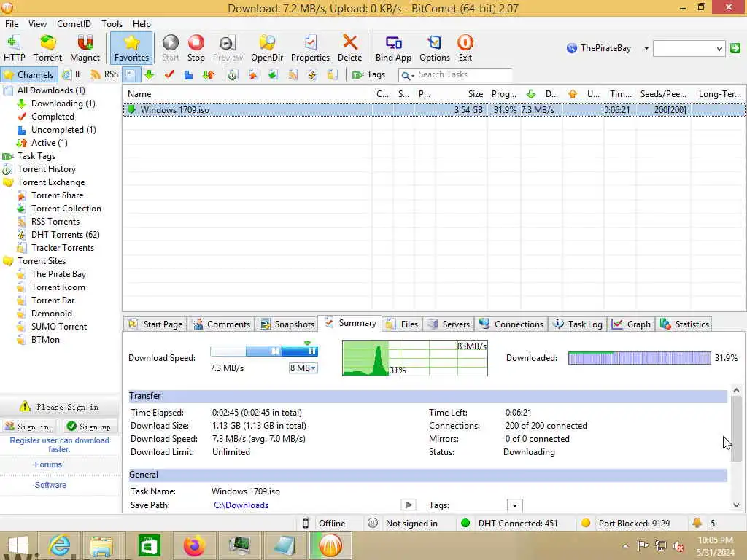This screenshot has width=747, height=560.
Task: Open ThePirateBay search engine dropdown arrow
Action: pos(646,48)
